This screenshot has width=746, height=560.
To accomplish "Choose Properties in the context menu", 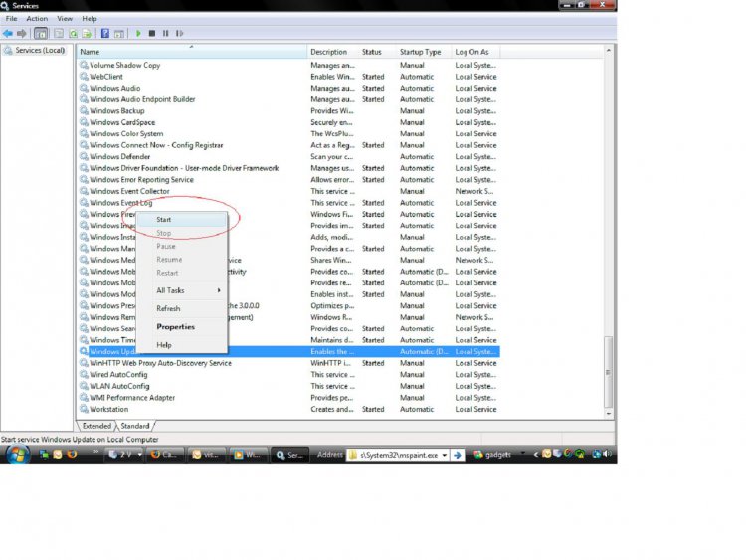I will click(182, 327).
